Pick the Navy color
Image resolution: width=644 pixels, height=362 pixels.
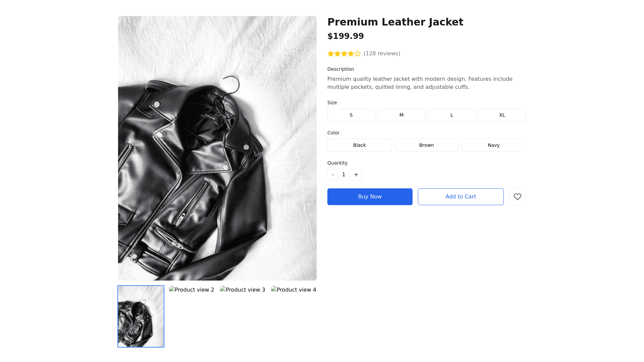493,145
